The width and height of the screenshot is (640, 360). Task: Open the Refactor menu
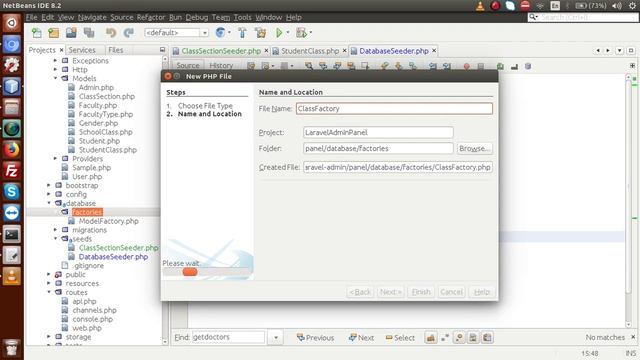(151, 17)
